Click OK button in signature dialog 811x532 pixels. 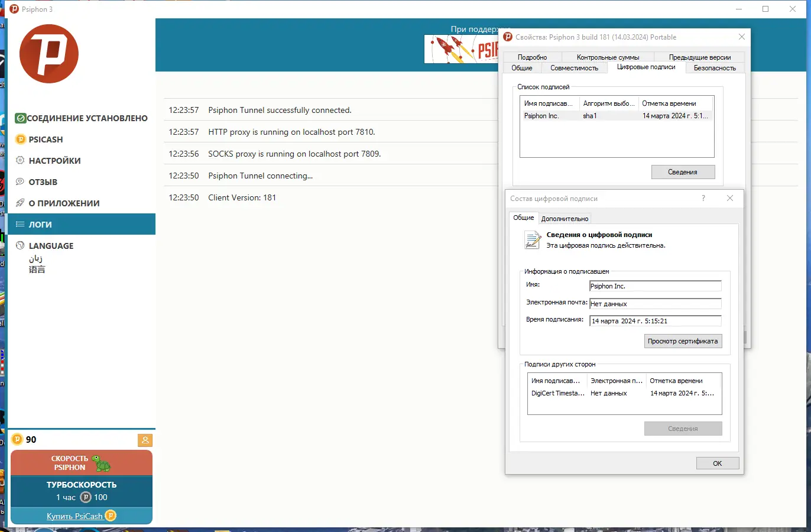(718, 463)
